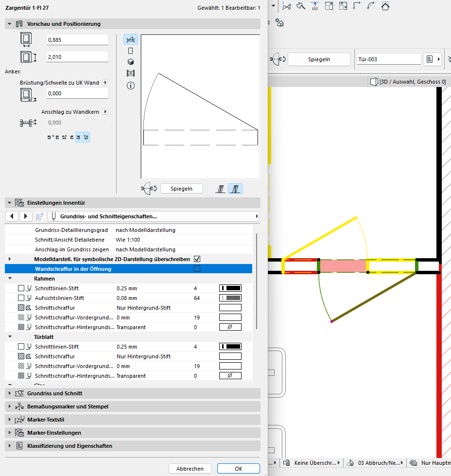Select the preview picture film-strip icon
Screen dimensions: 451x476
pyautogui.click(x=131, y=73)
